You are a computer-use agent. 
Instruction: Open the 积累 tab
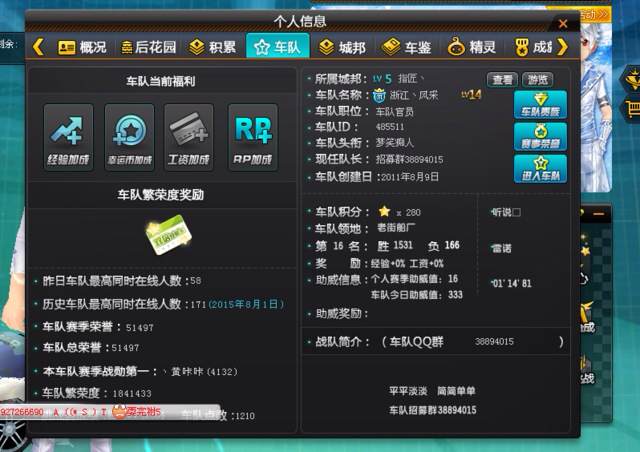coord(213,47)
